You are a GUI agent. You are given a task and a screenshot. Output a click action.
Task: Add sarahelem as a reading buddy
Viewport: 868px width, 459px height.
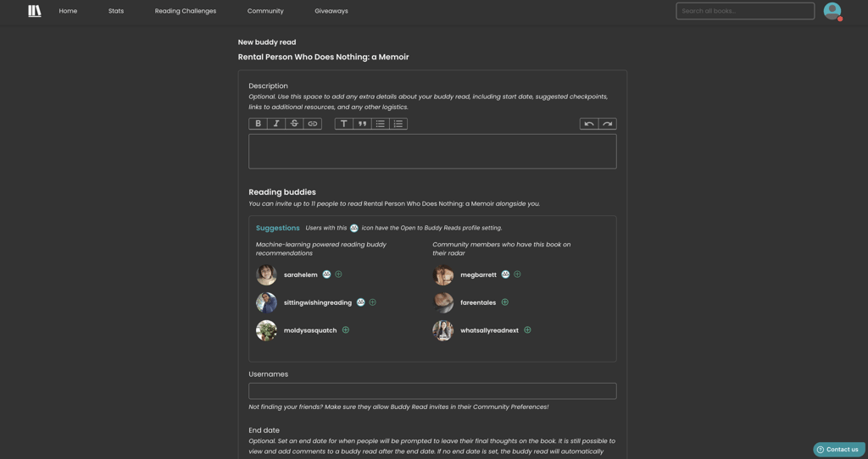[338, 274]
